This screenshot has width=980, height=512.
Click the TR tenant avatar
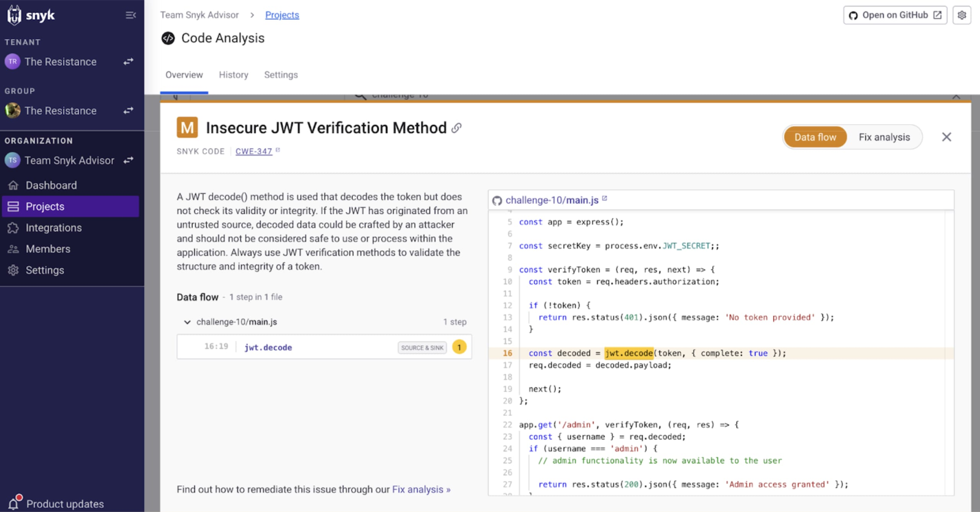point(13,61)
